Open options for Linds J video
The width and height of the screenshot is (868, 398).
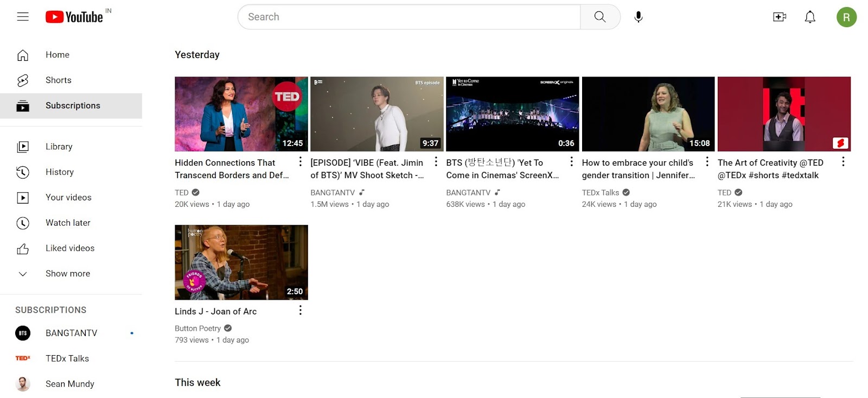tap(300, 310)
